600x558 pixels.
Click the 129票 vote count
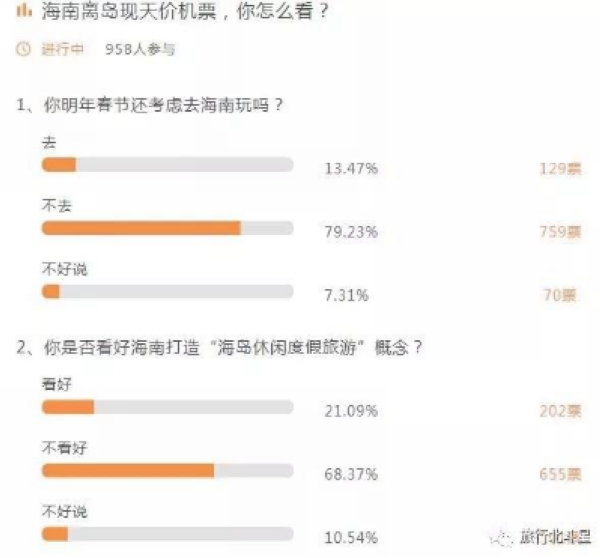point(558,168)
